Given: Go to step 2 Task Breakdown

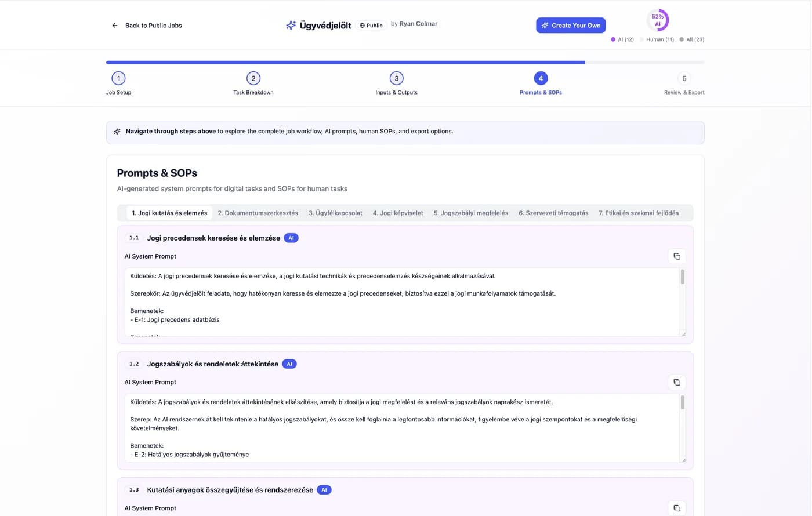Looking at the screenshot, I should tap(253, 83).
